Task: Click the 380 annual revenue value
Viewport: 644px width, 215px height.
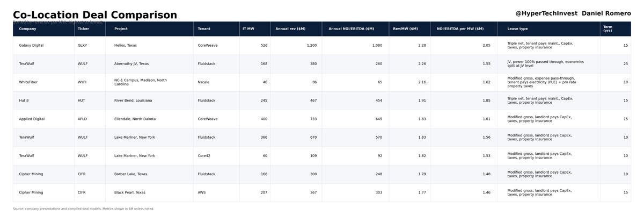Action: 313,64
